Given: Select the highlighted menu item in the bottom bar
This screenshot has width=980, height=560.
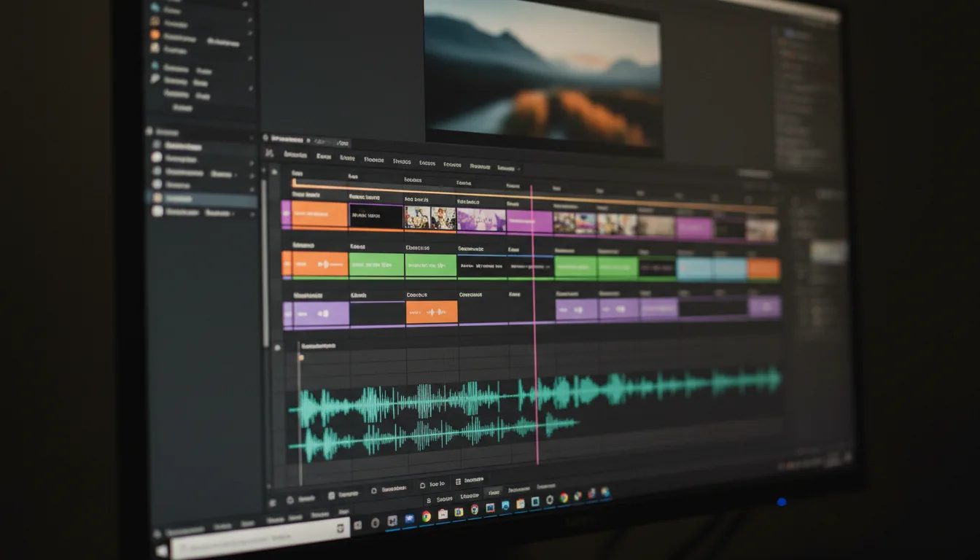Looking at the screenshot, I should (494, 492).
